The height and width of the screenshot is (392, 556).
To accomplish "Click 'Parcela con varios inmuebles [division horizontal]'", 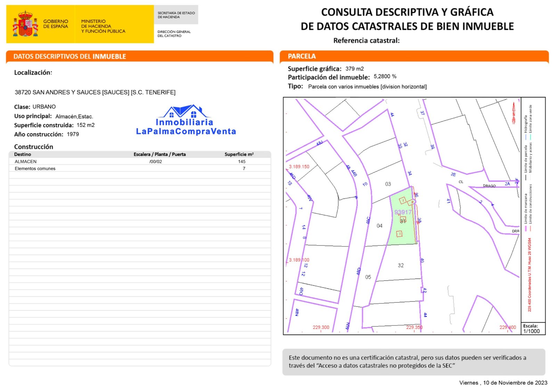I will (367, 86).
